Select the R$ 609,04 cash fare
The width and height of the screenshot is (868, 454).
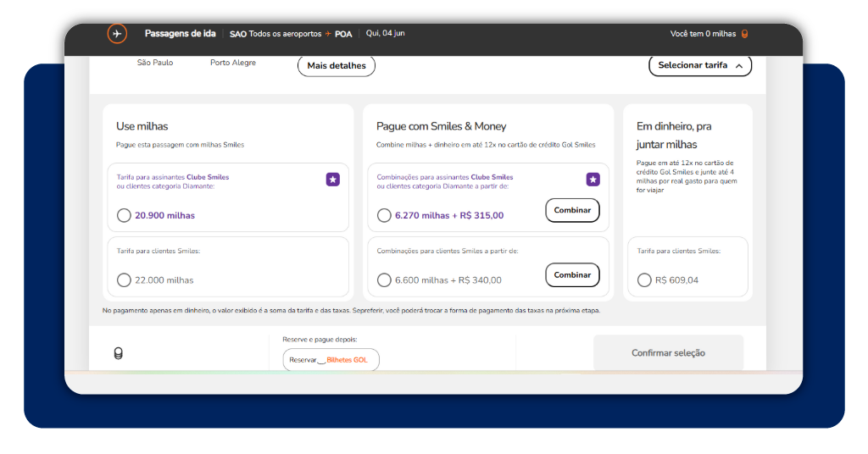[x=644, y=280]
